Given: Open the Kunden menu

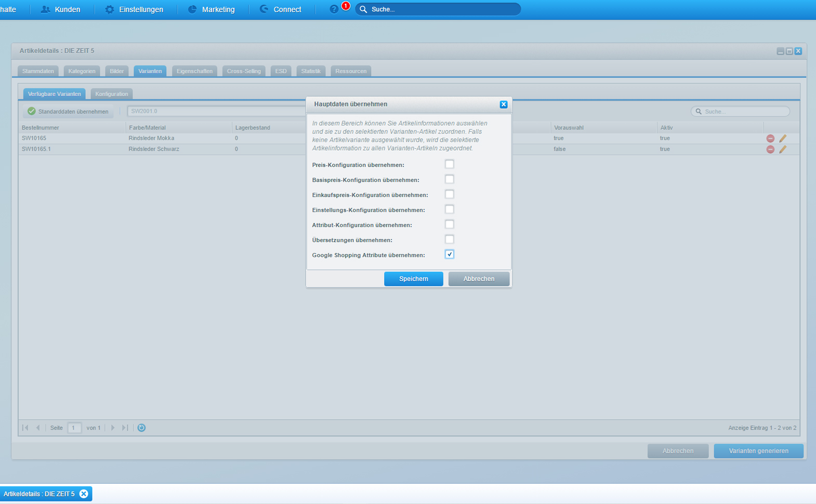Looking at the screenshot, I should point(61,9).
